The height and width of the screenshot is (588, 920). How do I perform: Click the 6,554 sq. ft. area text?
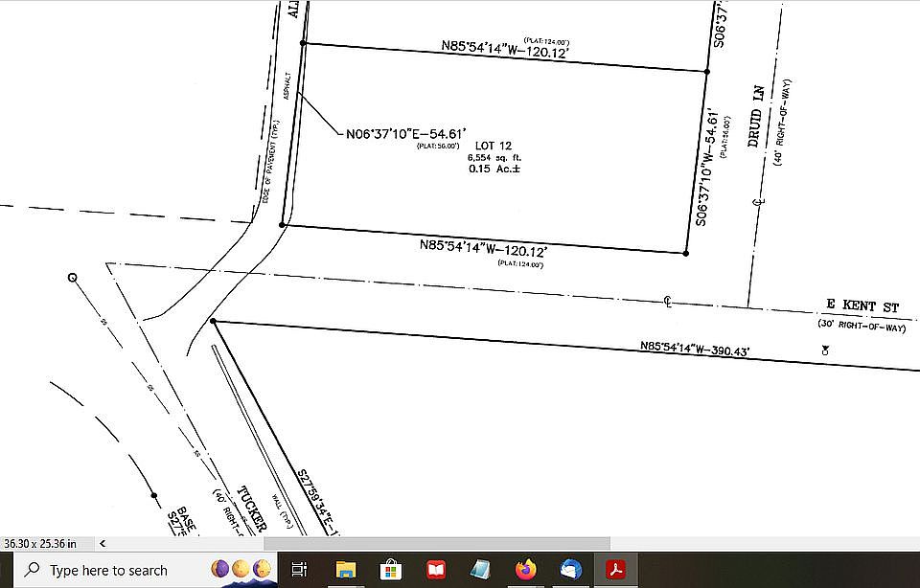tap(494, 158)
